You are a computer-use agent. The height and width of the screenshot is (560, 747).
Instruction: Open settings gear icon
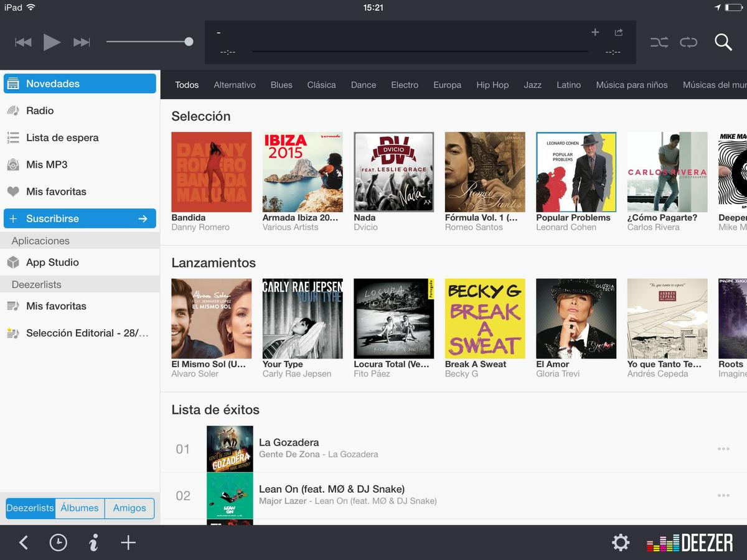[x=620, y=543]
